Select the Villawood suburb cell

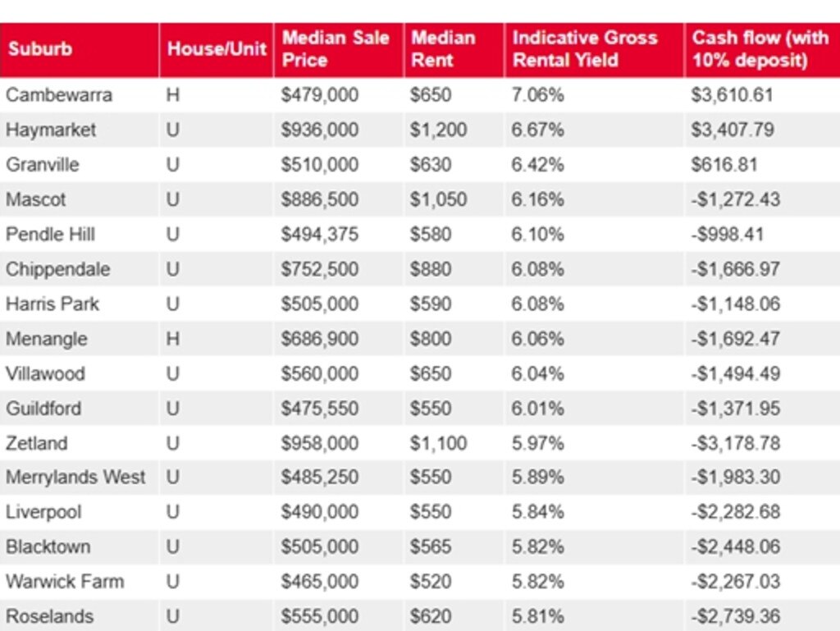[45, 373]
